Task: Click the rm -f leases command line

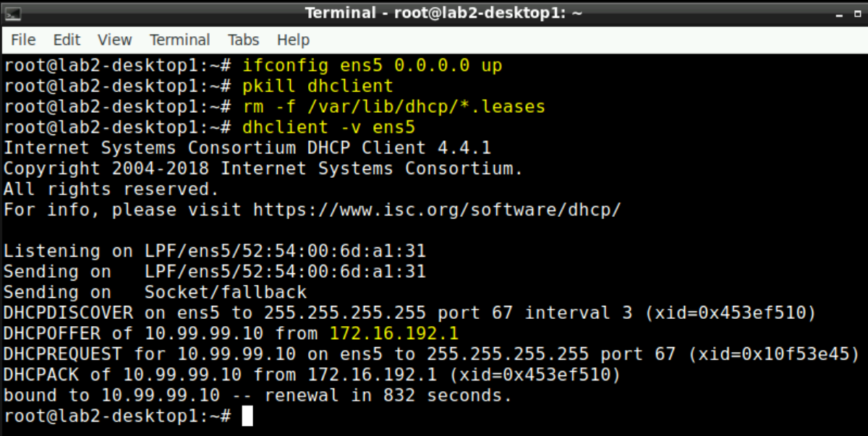Action: (x=394, y=106)
